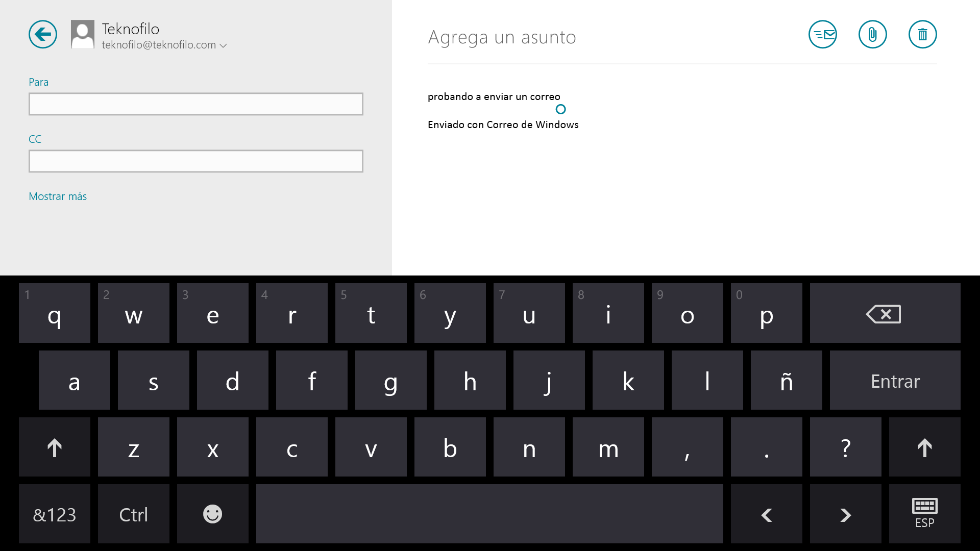Move the cursor left with the arrow key
Screen dimensions: 980x551
(x=766, y=514)
